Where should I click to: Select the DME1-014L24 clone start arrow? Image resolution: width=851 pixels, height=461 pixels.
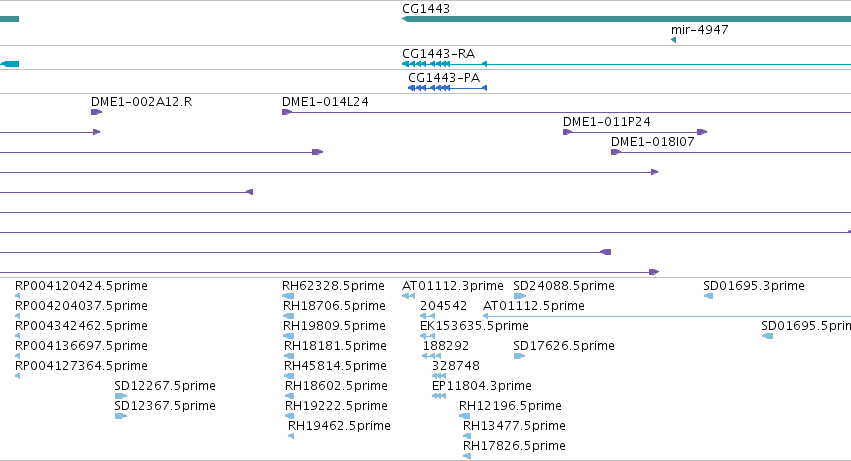pos(287,112)
